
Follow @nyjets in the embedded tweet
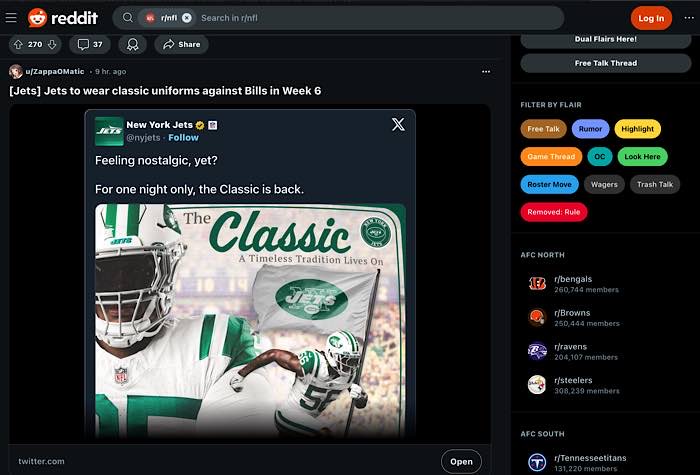(x=183, y=138)
